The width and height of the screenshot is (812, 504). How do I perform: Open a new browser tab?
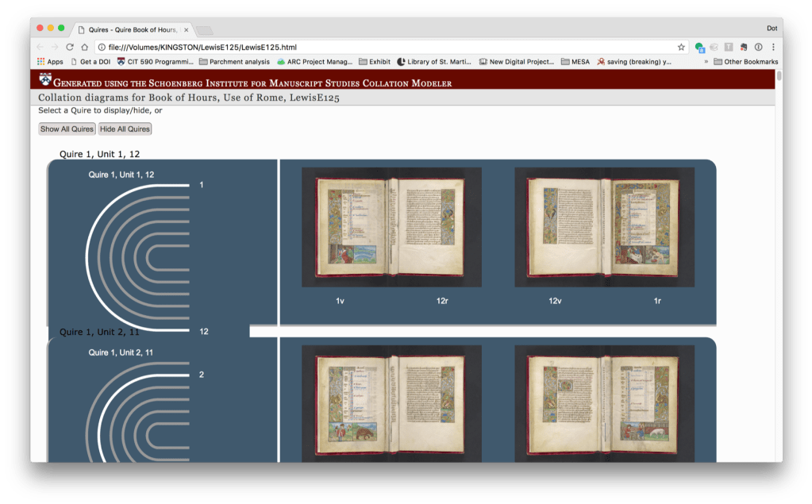coord(204,30)
